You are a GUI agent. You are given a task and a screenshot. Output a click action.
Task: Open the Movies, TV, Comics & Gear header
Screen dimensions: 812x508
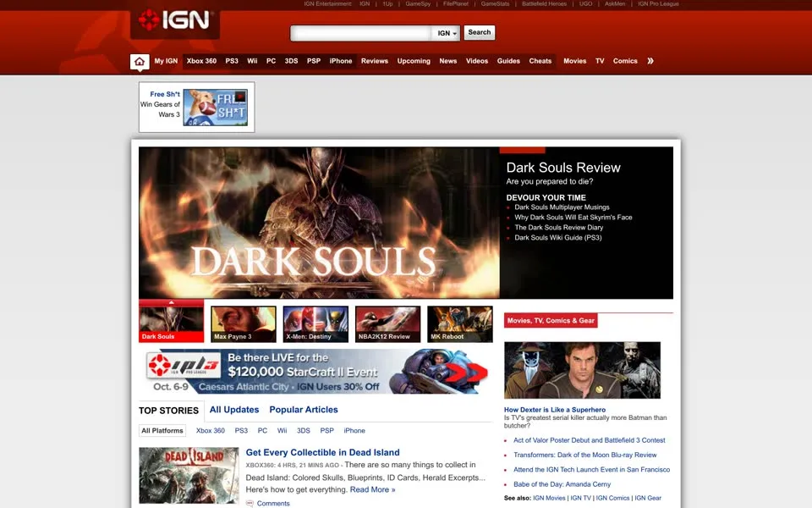tap(551, 320)
